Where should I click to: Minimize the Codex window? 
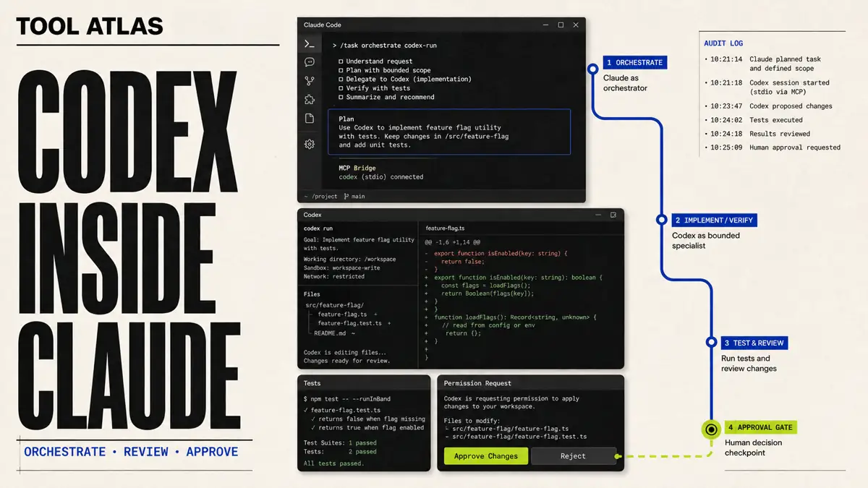(597, 215)
